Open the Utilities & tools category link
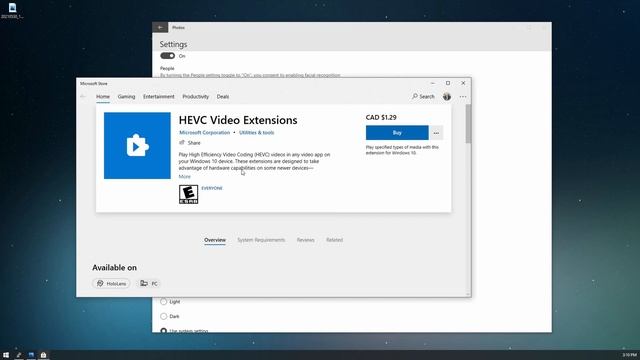The height and width of the screenshot is (360, 640). (256, 133)
